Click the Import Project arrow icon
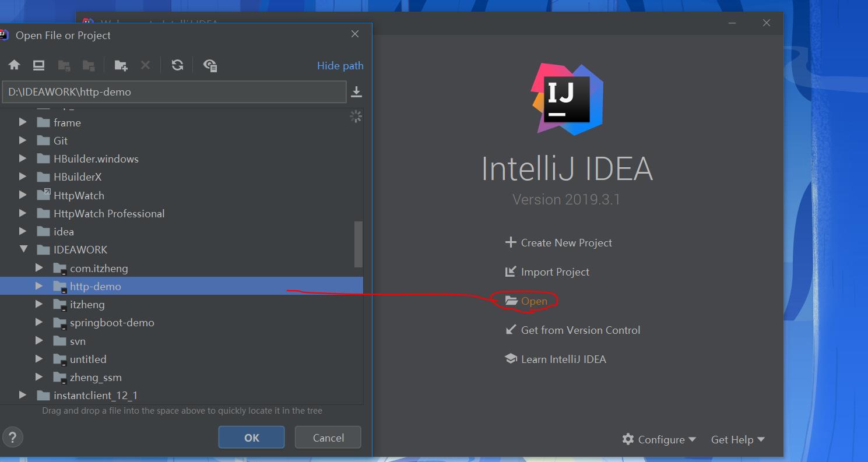This screenshot has height=462, width=868. coord(511,271)
